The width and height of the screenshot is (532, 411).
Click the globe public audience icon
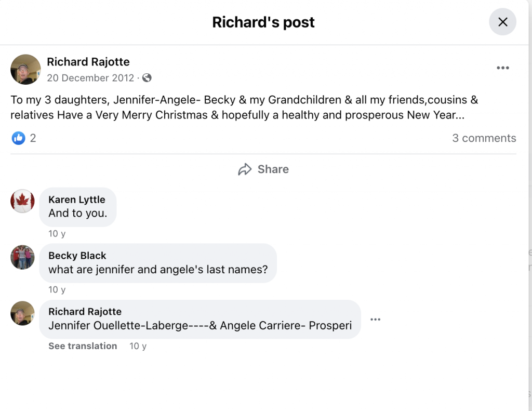(x=147, y=78)
